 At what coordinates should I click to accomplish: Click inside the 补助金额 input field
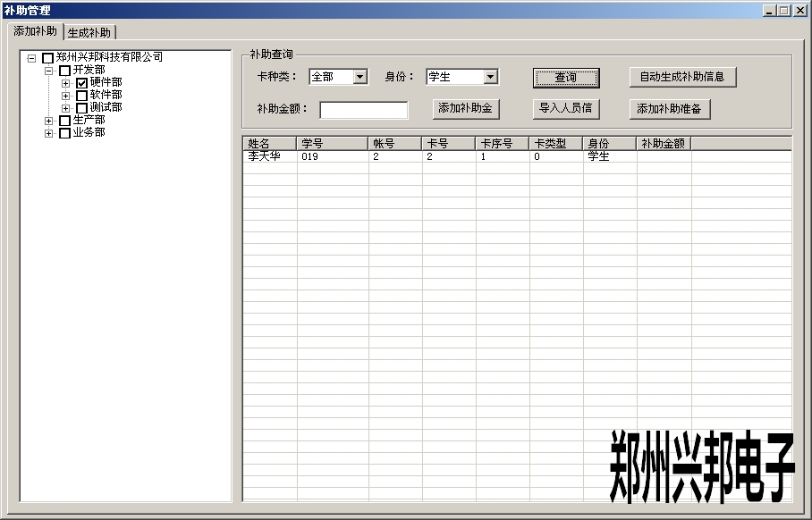[x=364, y=109]
